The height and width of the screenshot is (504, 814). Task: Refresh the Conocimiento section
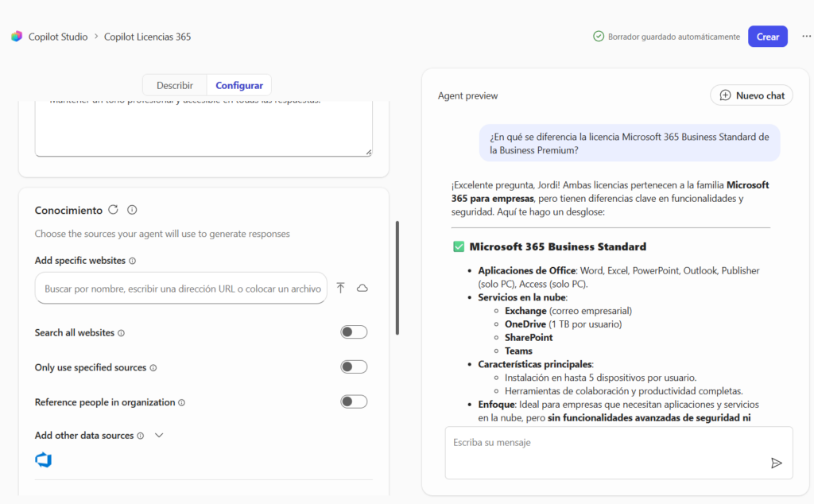[x=113, y=210]
